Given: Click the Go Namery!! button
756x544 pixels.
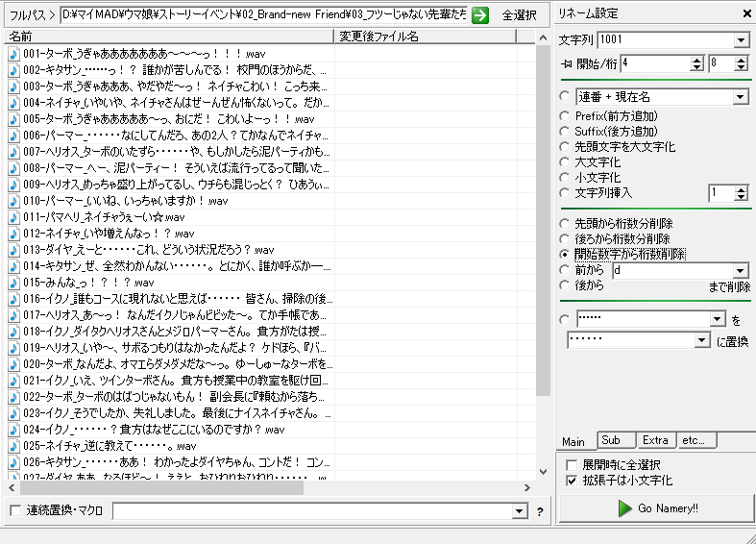Looking at the screenshot, I should (x=656, y=508).
